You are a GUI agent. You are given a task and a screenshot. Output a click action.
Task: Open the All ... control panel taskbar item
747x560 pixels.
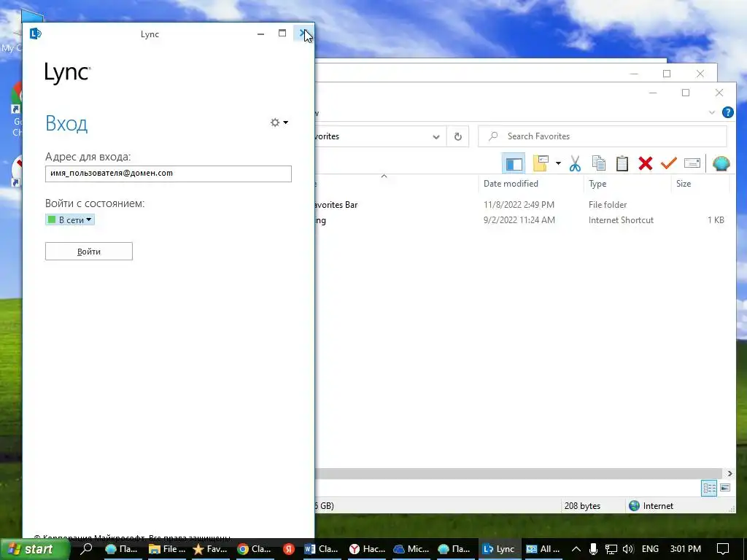click(543, 549)
